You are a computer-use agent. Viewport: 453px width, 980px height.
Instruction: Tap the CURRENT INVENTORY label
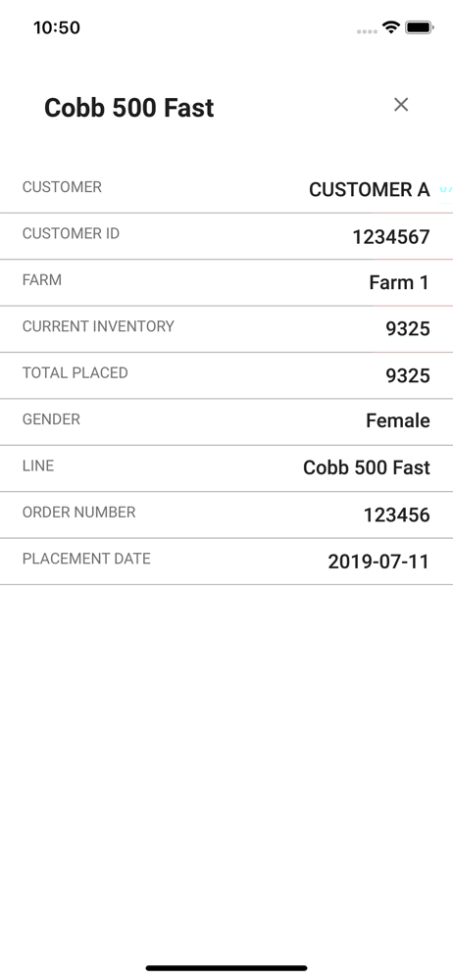click(98, 325)
